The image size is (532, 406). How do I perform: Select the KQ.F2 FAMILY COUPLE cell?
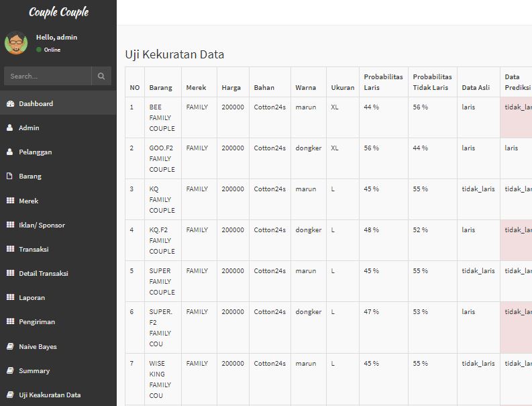click(163, 240)
